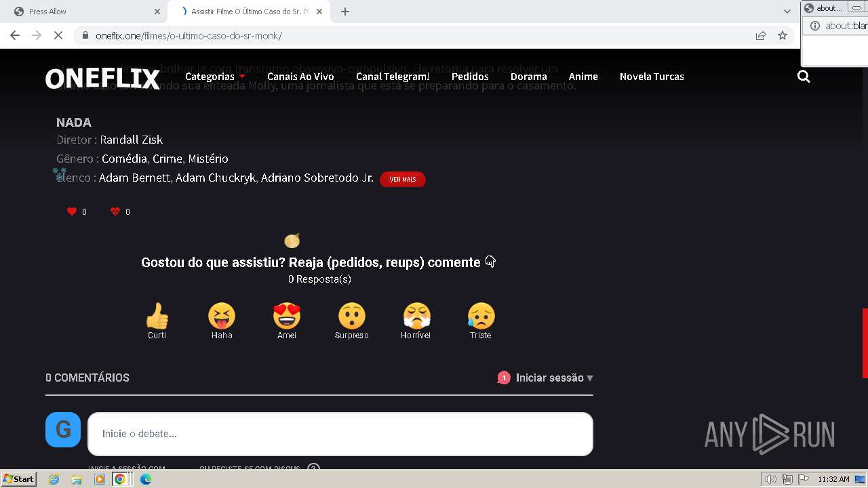The width and height of the screenshot is (868, 488).
Task: Open media player from the taskbar
Action: pyautogui.click(x=100, y=479)
